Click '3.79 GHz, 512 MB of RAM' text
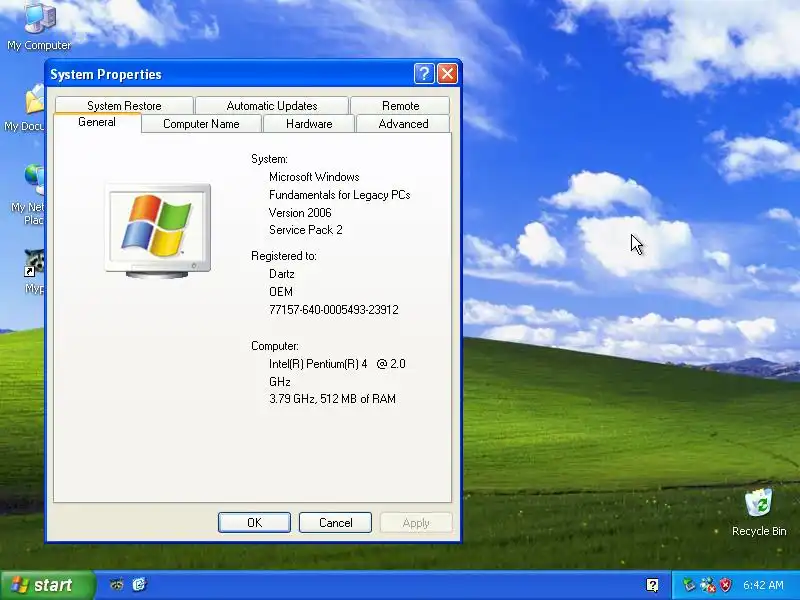Screen dimensions: 800x600 [x=332, y=399]
